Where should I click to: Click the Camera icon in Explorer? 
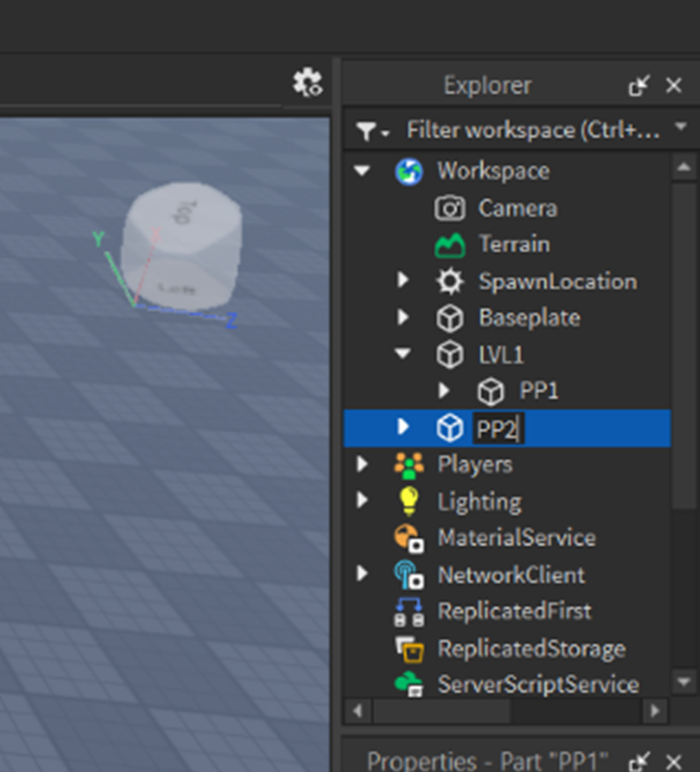pyautogui.click(x=450, y=208)
